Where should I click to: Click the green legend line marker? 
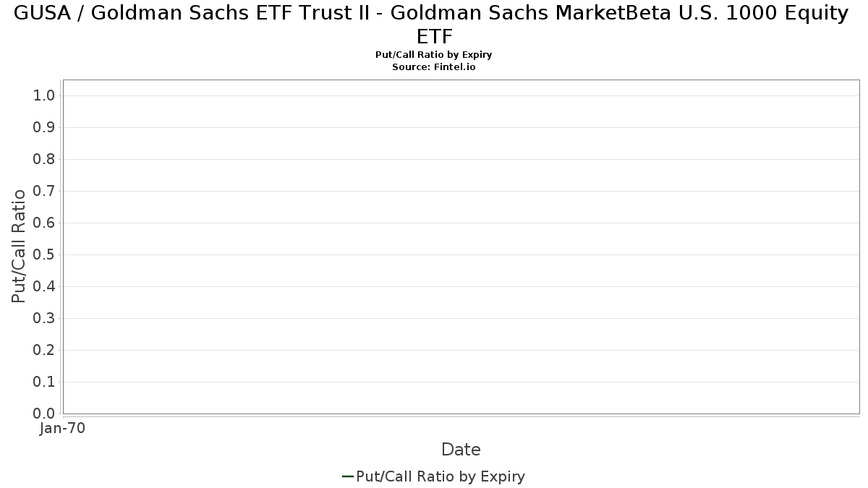347,476
